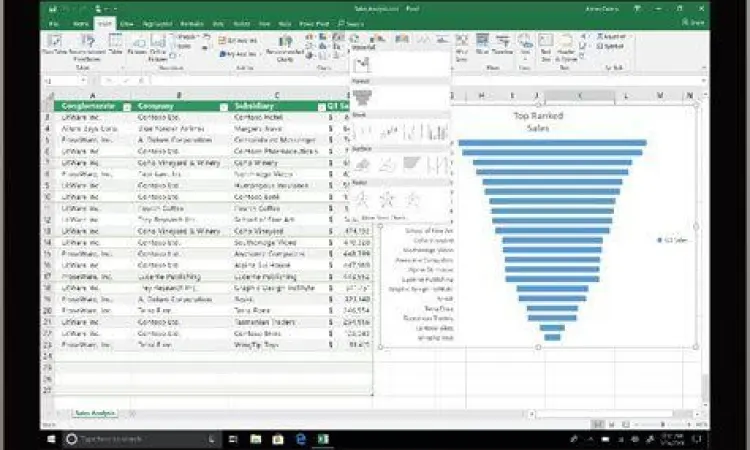The height and width of the screenshot is (450, 750).
Task: Select the Funnel chart thumbnail
Action: pos(363,98)
